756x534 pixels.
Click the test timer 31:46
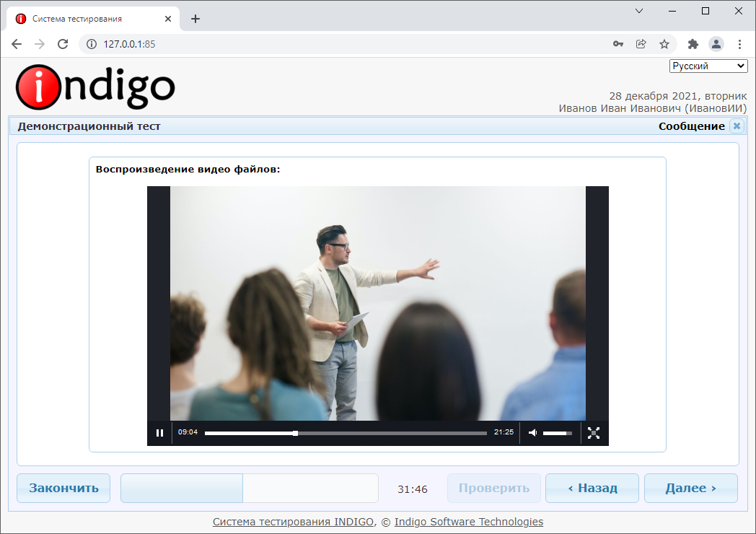(x=412, y=489)
